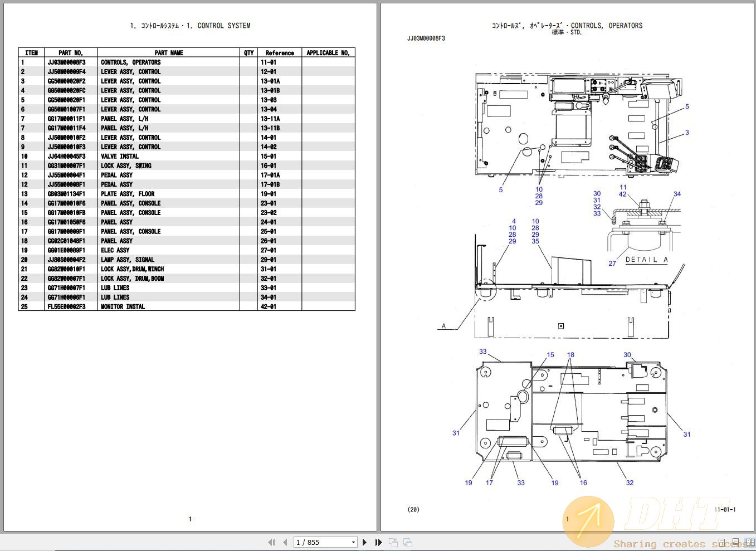
Task: Click callout number 27 near Detail A
Action: click(x=612, y=264)
